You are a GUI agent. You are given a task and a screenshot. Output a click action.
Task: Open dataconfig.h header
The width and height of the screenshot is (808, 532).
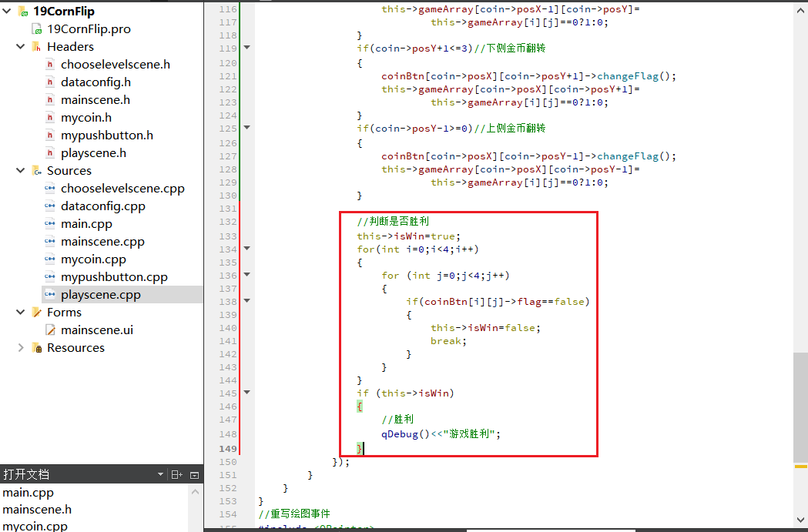coord(96,82)
